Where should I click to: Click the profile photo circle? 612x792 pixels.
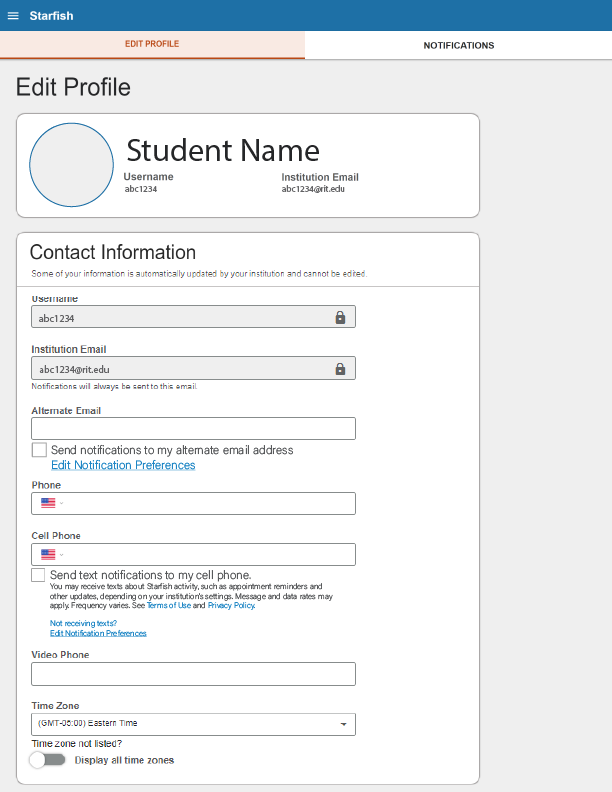click(x=72, y=165)
